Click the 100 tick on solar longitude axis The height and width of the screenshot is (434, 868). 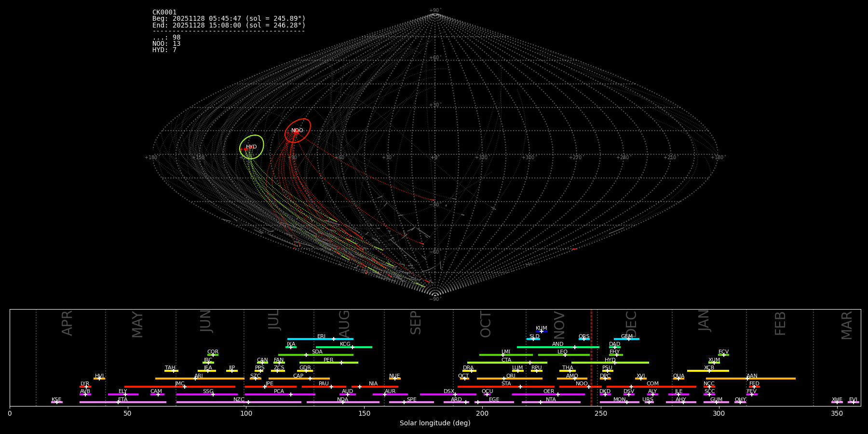click(246, 414)
